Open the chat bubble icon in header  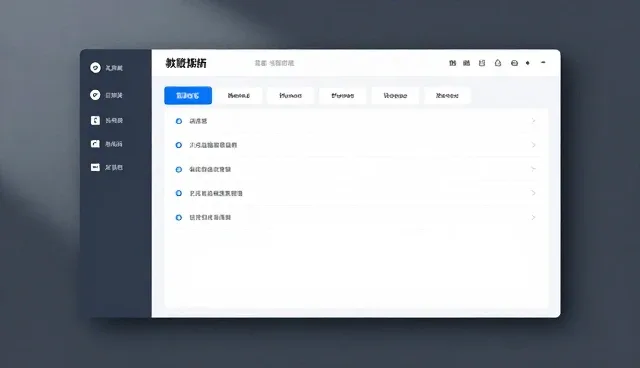(x=514, y=63)
